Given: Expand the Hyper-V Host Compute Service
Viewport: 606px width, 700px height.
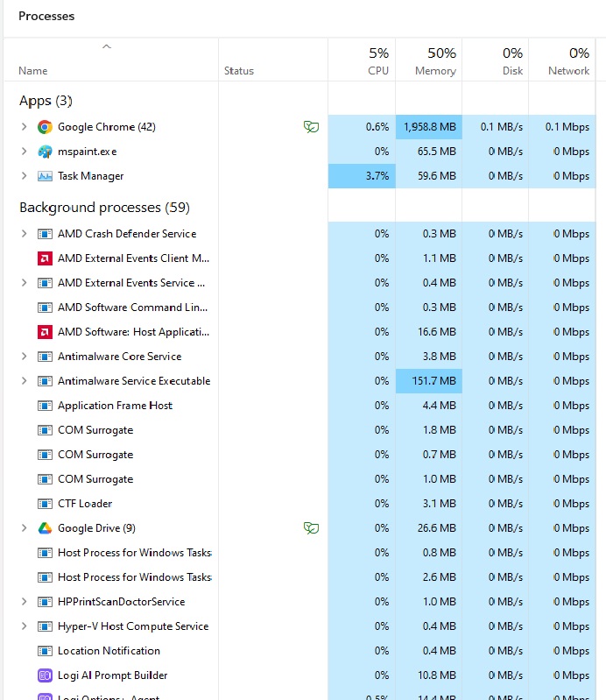Looking at the screenshot, I should point(24,626).
